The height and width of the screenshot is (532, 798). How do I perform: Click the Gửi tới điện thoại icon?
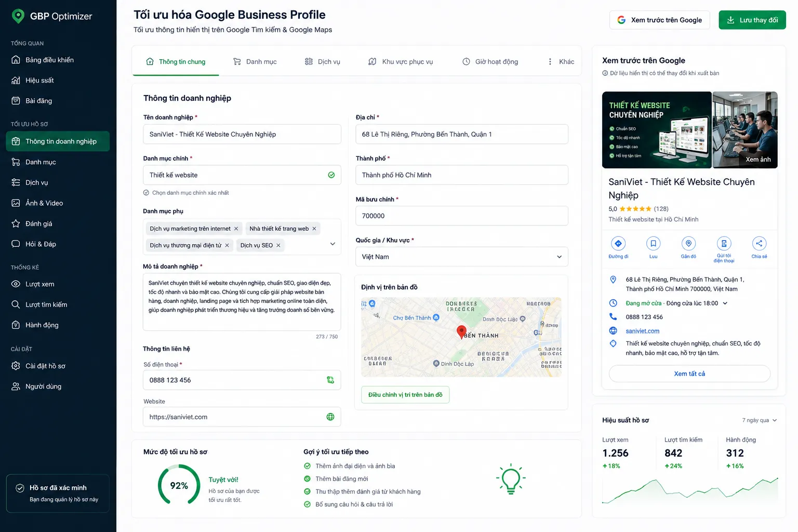tap(724, 243)
